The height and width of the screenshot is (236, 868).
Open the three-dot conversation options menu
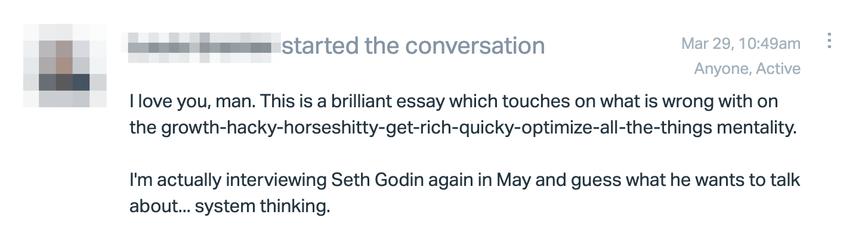point(829,41)
